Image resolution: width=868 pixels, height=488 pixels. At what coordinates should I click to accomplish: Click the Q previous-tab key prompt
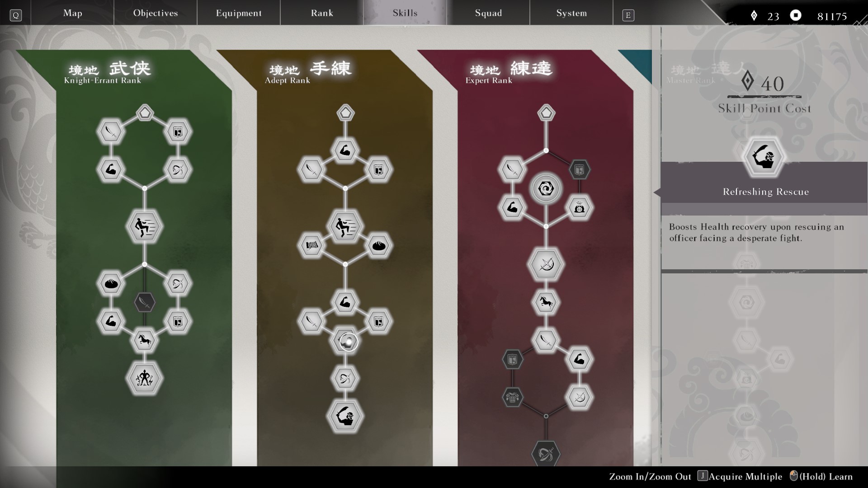click(16, 15)
